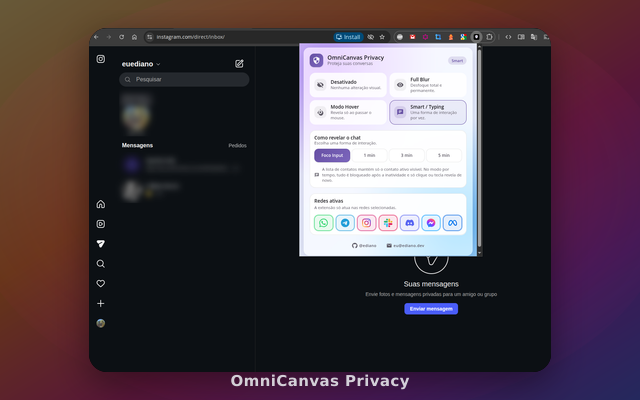Open Direct messages in sidebar

pyautogui.click(x=101, y=244)
